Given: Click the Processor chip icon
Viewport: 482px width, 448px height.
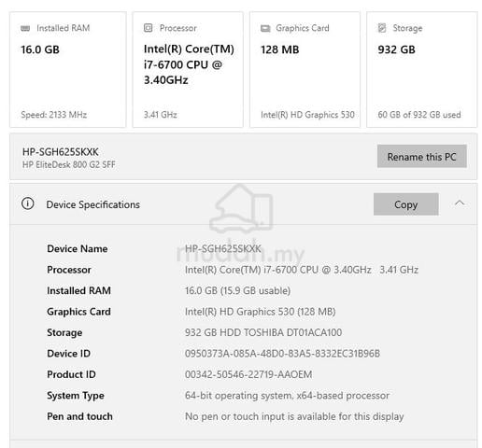Looking at the screenshot, I should click(x=149, y=28).
